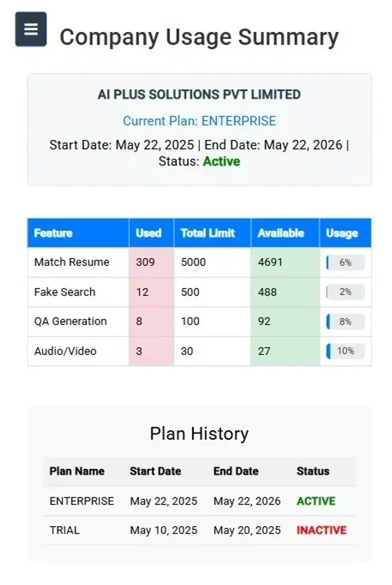Click the Used column header

click(x=148, y=233)
